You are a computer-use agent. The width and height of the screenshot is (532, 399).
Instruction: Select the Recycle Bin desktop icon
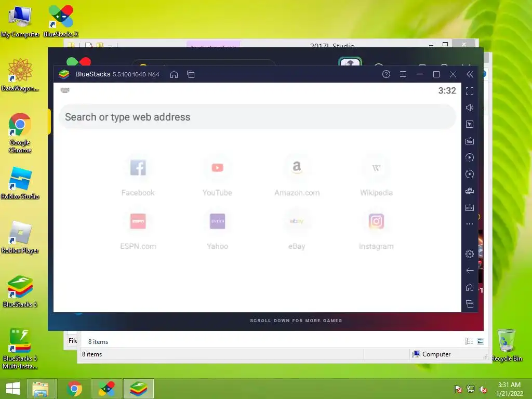[x=507, y=345]
